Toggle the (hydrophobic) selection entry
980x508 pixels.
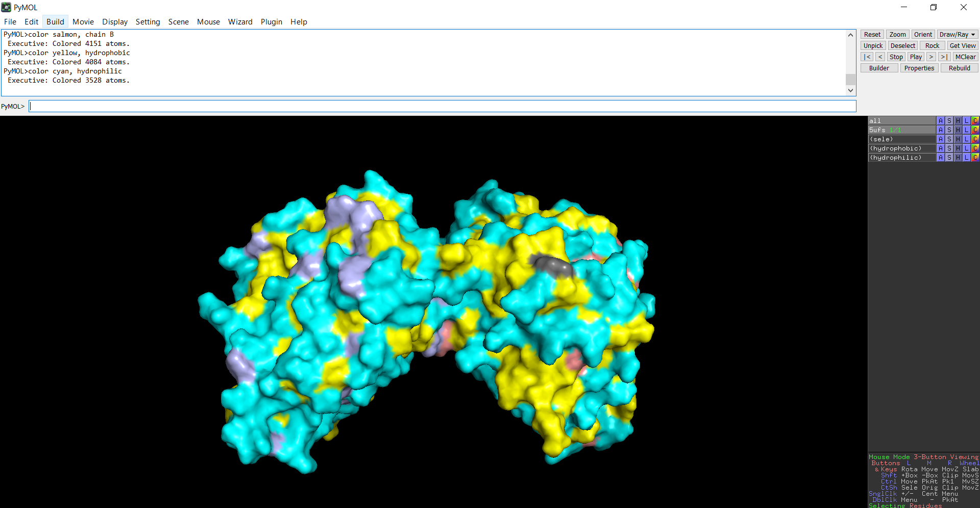coord(902,148)
